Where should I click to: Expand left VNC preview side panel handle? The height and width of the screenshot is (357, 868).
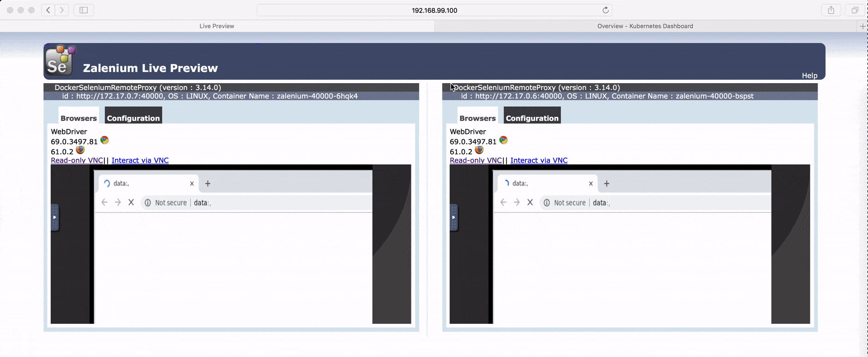click(54, 217)
